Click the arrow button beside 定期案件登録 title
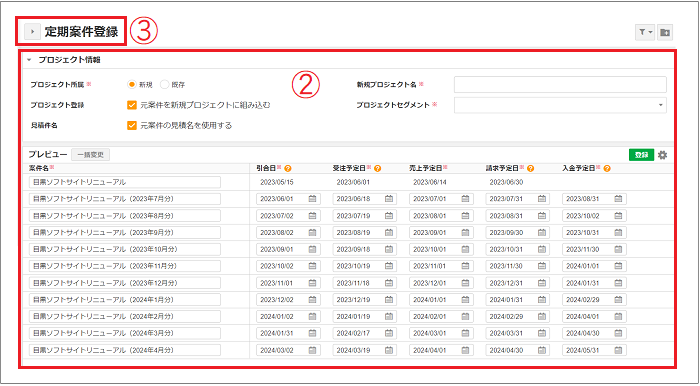Viewport: 700px width, 386px height. pos(33,32)
